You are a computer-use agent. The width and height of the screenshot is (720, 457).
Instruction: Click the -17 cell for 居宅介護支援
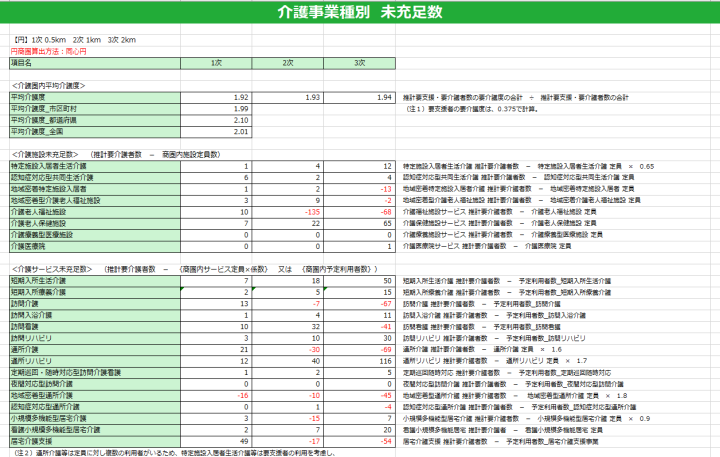pyautogui.click(x=288, y=441)
